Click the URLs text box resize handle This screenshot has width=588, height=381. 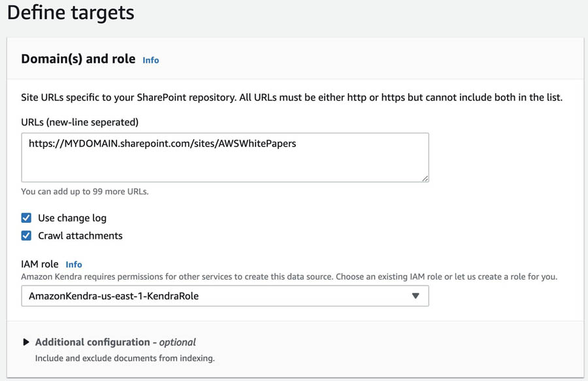(x=425, y=178)
